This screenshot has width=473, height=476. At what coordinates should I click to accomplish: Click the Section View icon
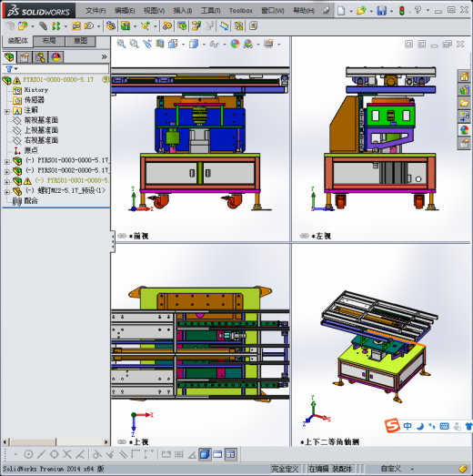(160, 44)
